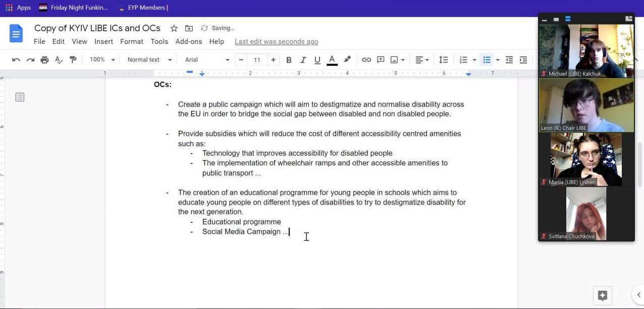Click the insert link icon
The image size is (644, 309).
366,60
